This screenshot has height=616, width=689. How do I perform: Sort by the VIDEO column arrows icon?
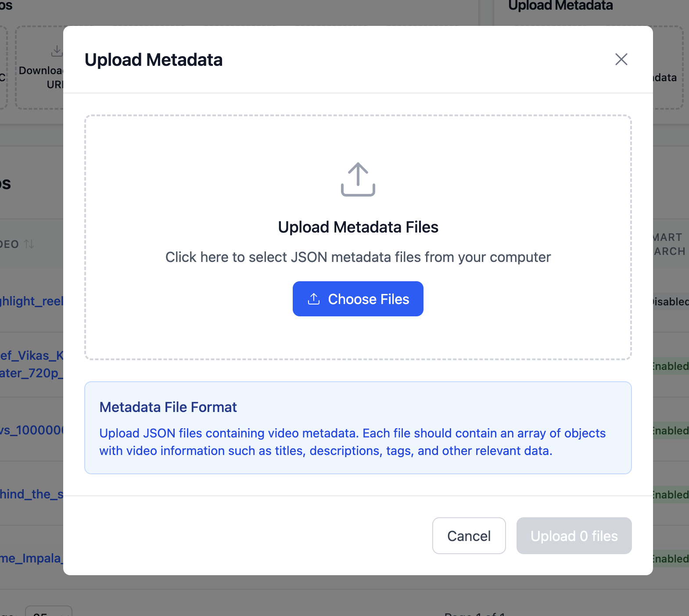29,244
